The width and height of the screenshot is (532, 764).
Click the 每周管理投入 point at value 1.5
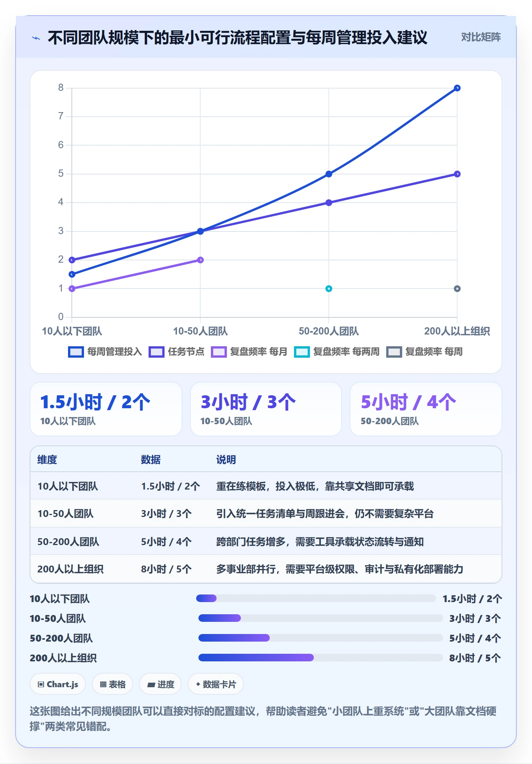[72, 274]
